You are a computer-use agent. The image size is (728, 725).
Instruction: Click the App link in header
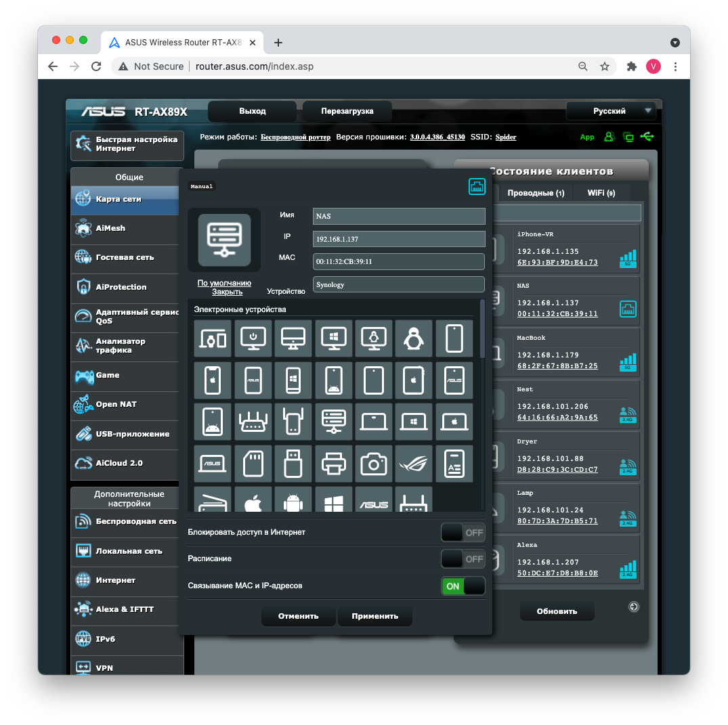click(x=587, y=137)
